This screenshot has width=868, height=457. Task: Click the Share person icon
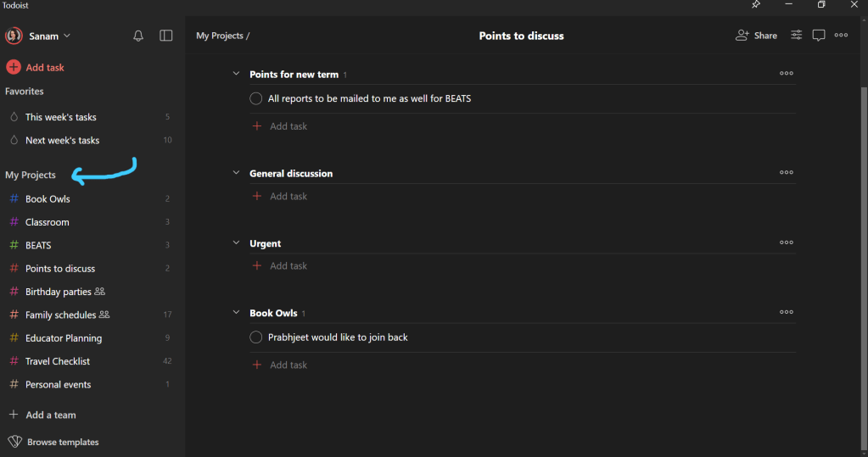(x=742, y=36)
